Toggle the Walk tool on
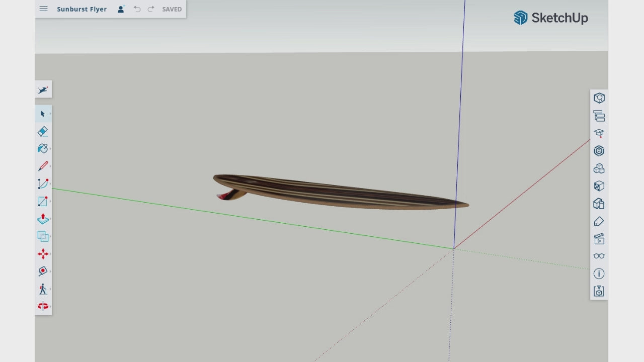This screenshot has width=644, height=362. (43, 289)
